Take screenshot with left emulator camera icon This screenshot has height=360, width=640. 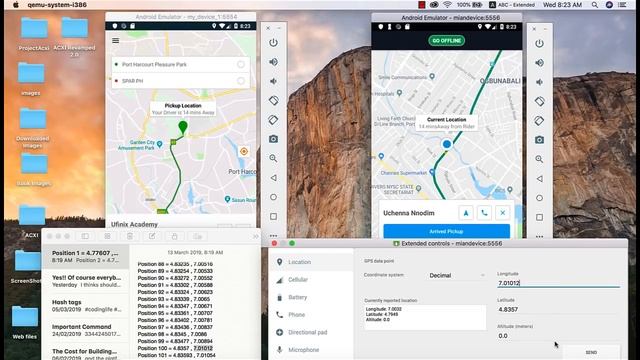click(x=273, y=139)
